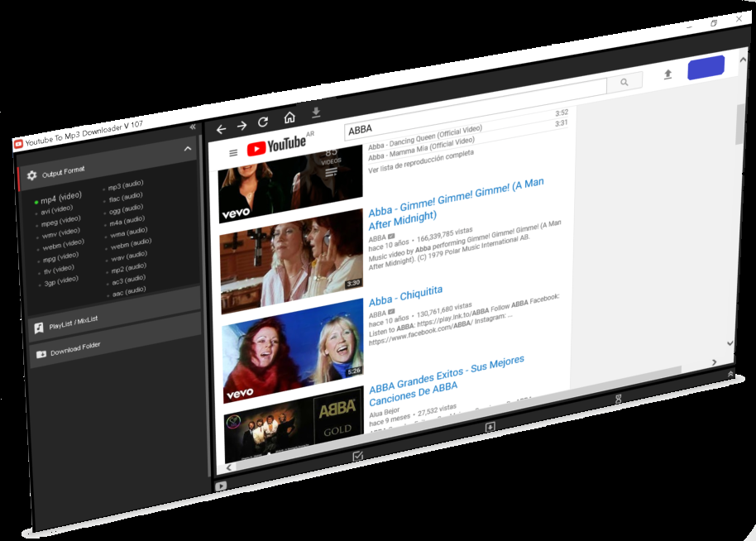
Task: Click the ABBA channel name under Chiquitita
Action: 377,315
